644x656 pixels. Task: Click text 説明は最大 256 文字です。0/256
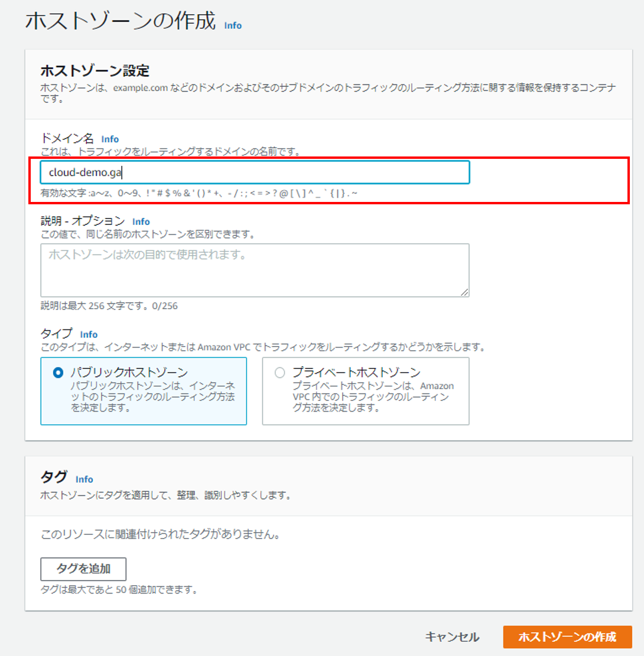[109, 306]
